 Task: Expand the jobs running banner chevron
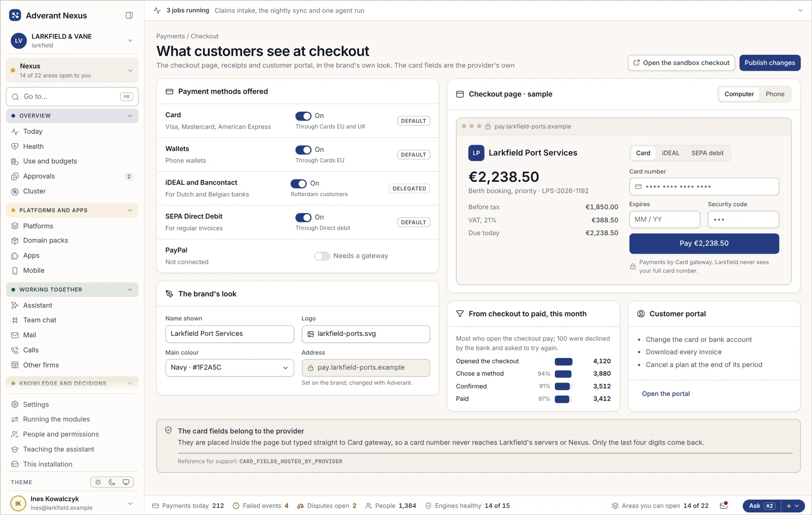pyautogui.click(x=800, y=11)
